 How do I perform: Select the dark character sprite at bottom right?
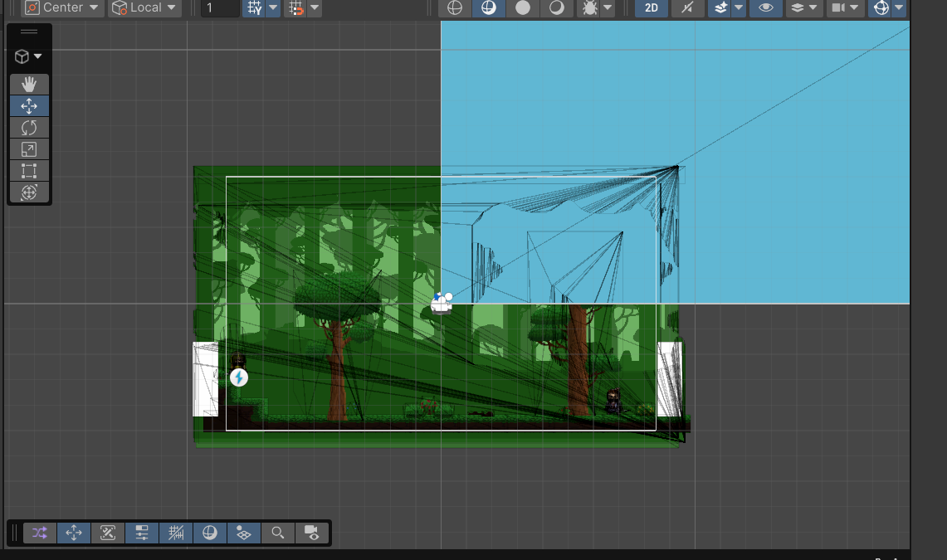point(613,402)
